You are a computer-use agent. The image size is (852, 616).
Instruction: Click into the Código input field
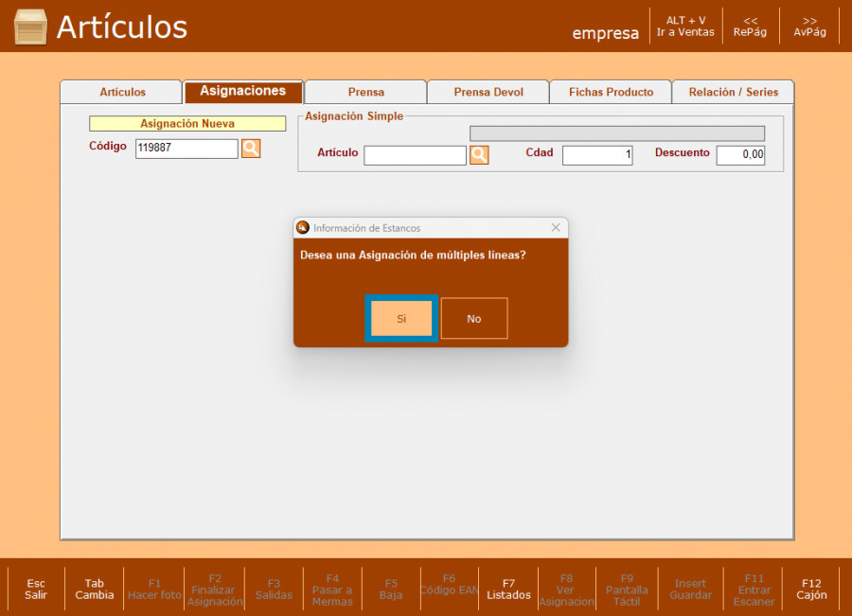tap(186, 149)
